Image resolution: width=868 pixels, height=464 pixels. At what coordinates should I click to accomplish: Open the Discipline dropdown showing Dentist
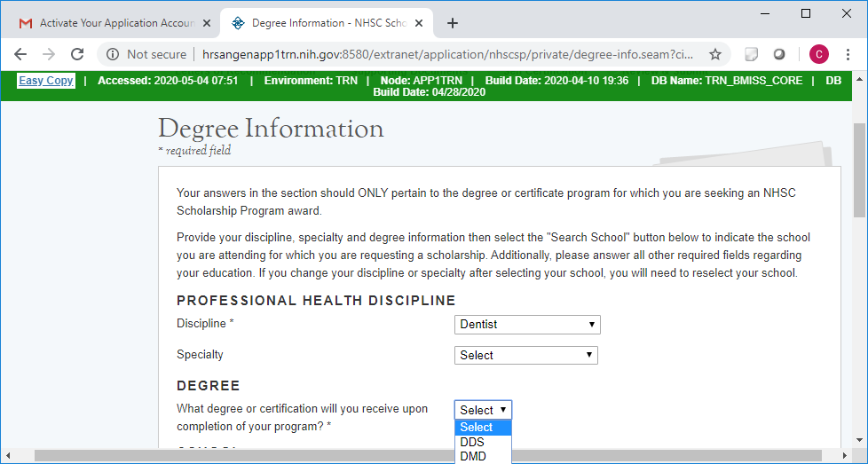(527, 325)
